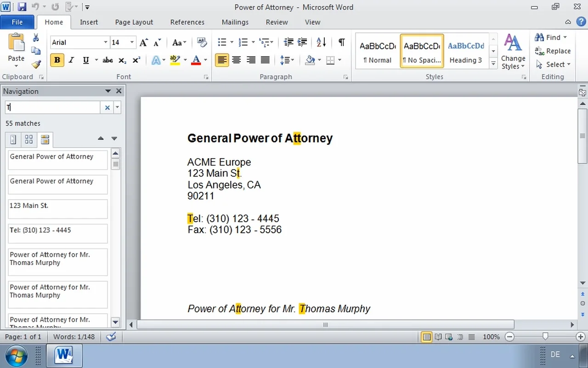The height and width of the screenshot is (368, 588).
Task: Click the Save icon in quick access toolbar
Action: point(22,7)
